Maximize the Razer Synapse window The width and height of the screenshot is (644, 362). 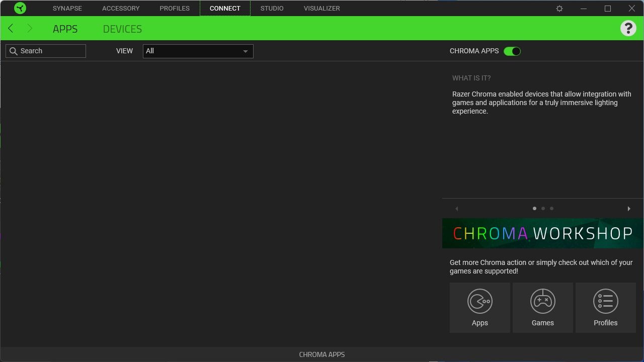click(x=608, y=9)
